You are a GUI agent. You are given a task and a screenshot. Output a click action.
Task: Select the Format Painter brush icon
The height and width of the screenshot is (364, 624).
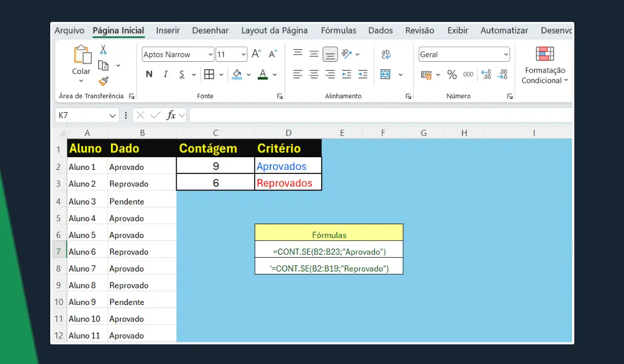(x=103, y=81)
